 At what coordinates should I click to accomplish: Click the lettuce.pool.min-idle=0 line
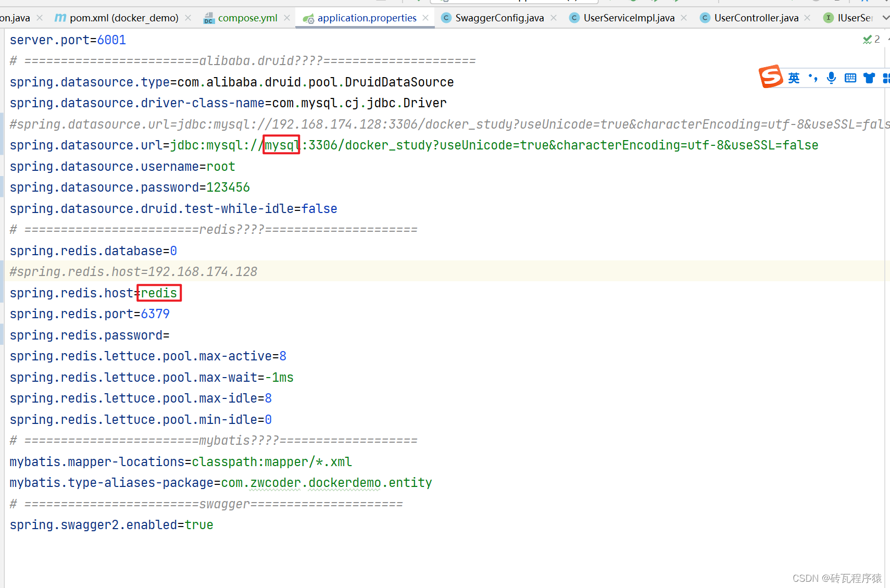tap(141, 420)
